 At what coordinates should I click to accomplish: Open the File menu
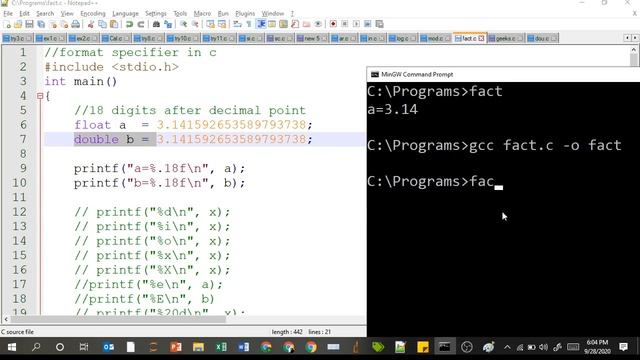[8, 13]
